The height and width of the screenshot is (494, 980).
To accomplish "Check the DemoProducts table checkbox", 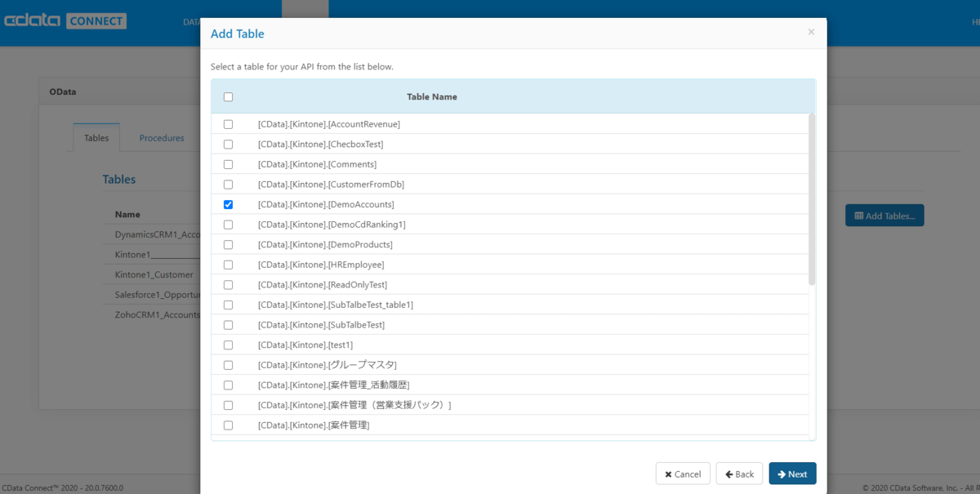I will click(228, 244).
